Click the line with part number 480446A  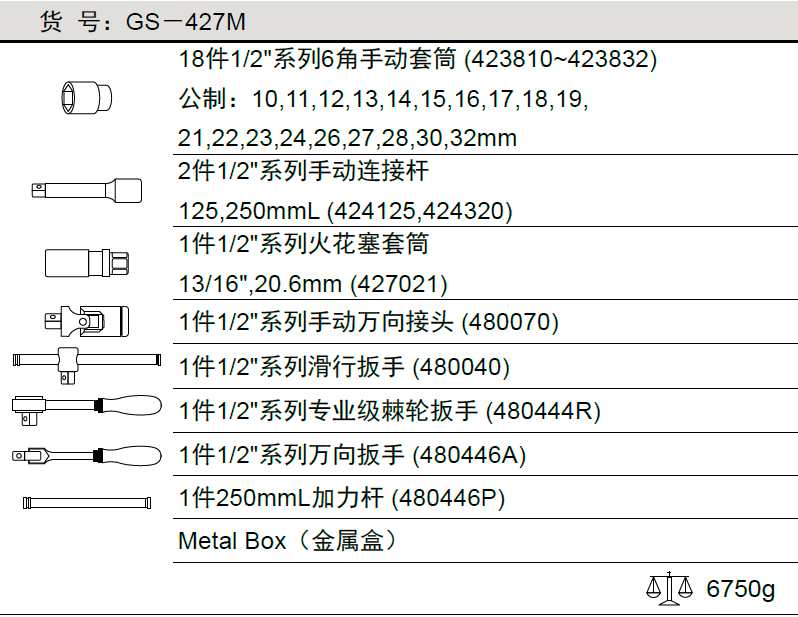[352, 455]
